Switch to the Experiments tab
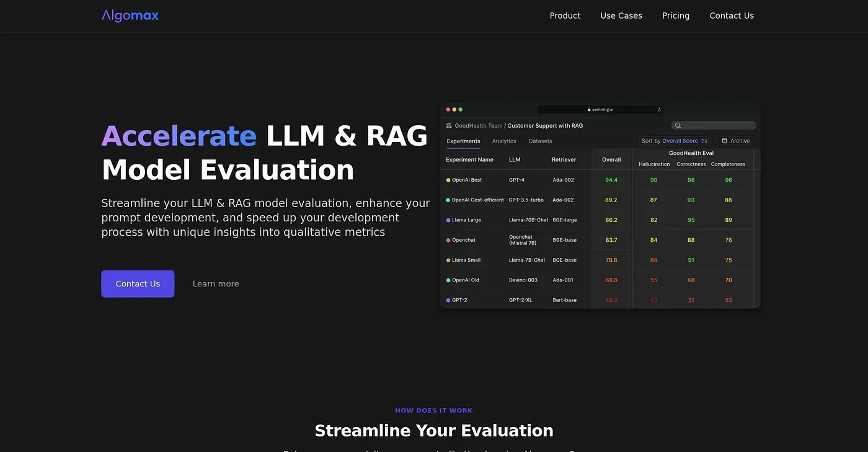This screenshot has height=452, width=868. (464, 141)
